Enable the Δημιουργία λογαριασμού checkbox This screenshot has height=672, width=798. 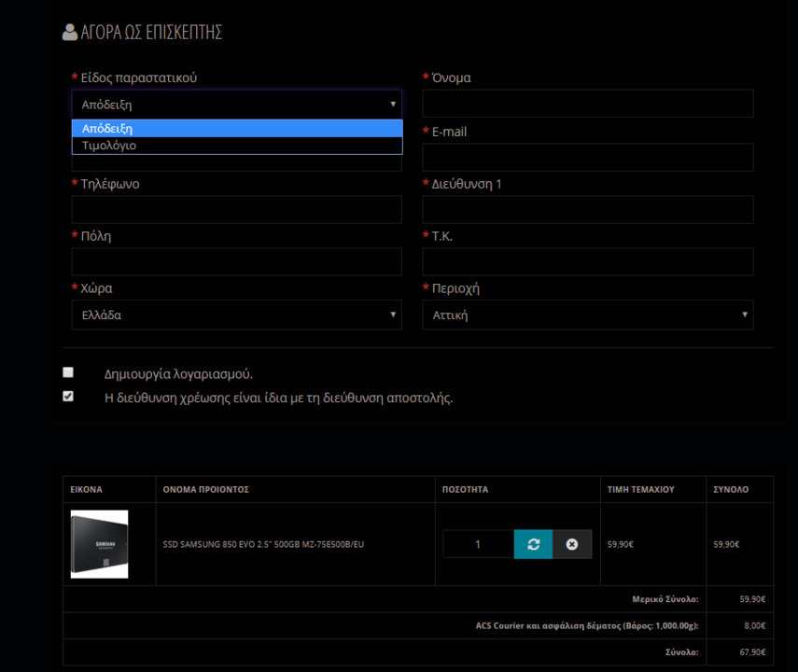pos(68,372)
